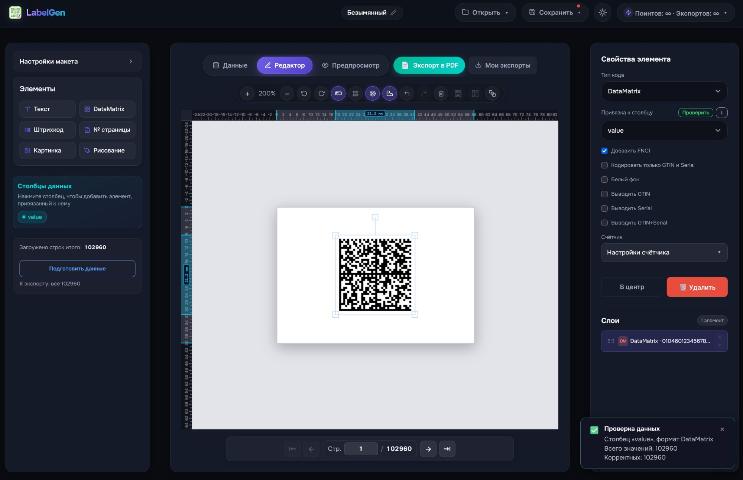The image size is (743, 480).
Task: Click the В центр button
Action: click(x=632, y=287)
